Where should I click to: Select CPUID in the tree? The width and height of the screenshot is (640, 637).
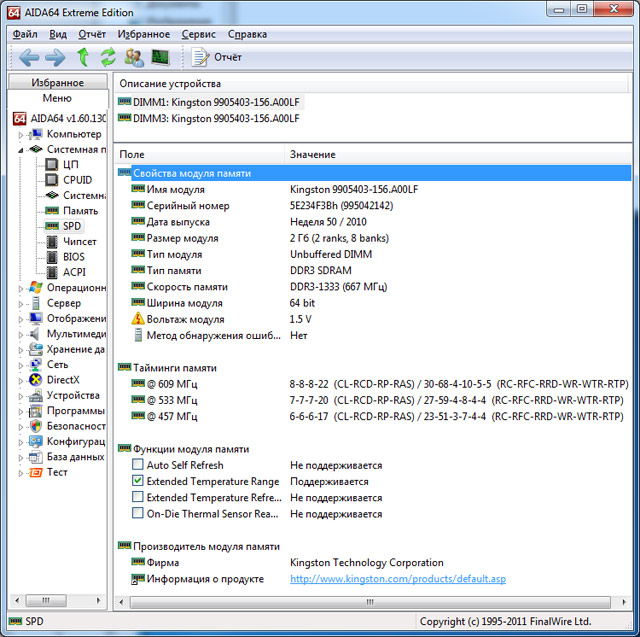click(78, 180)
